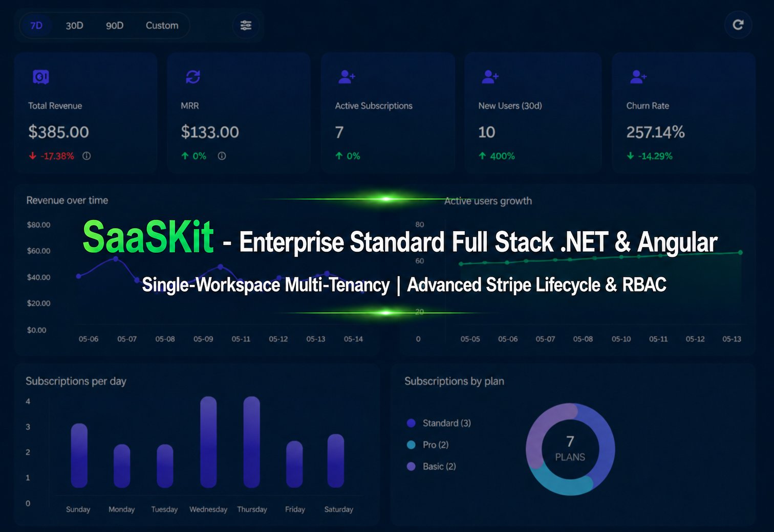Screen dimensions: 774x532
Task: Click last data point on active users line
Action: coord(740,252)
